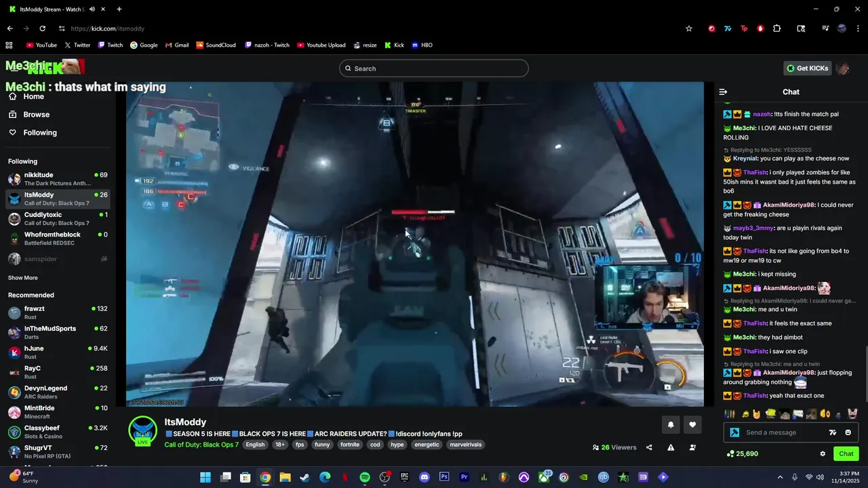Click ItsModdy streamer avatar
Viewport: 868px width, 488px height.
pos(143,430)
